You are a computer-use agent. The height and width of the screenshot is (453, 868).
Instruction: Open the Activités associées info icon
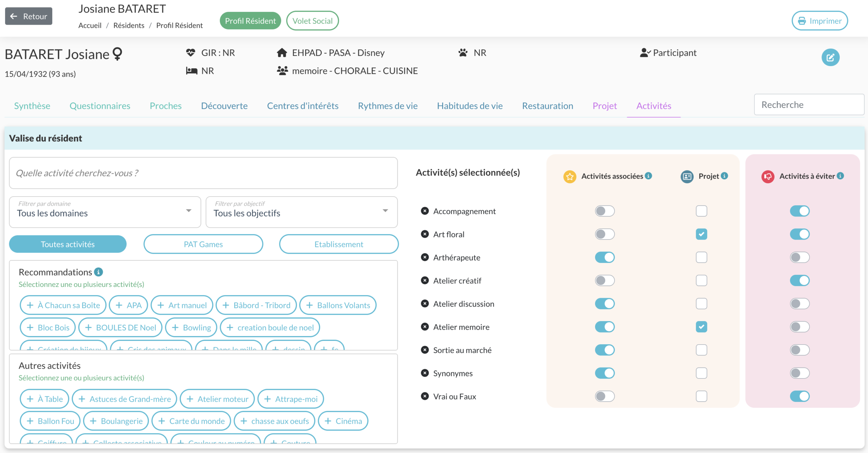648,176
